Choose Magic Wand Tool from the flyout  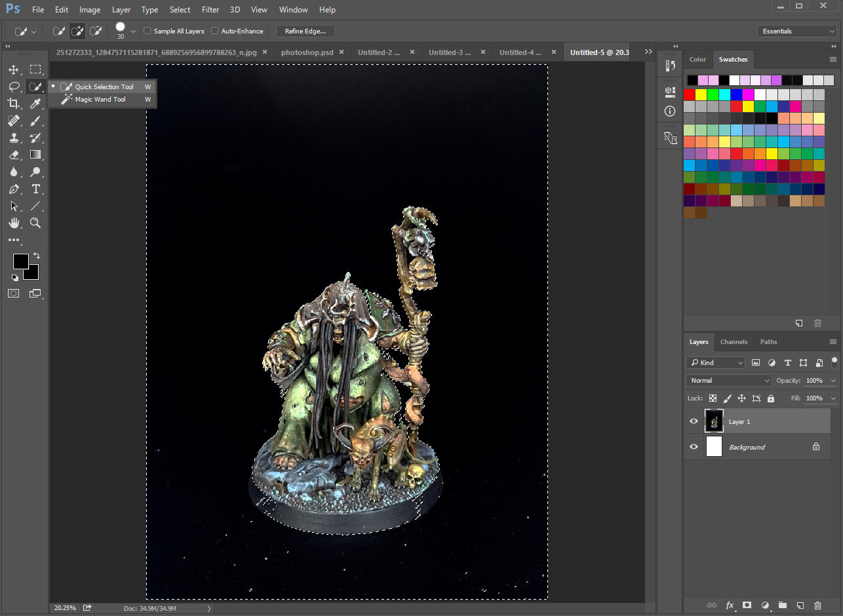point(100,100)
